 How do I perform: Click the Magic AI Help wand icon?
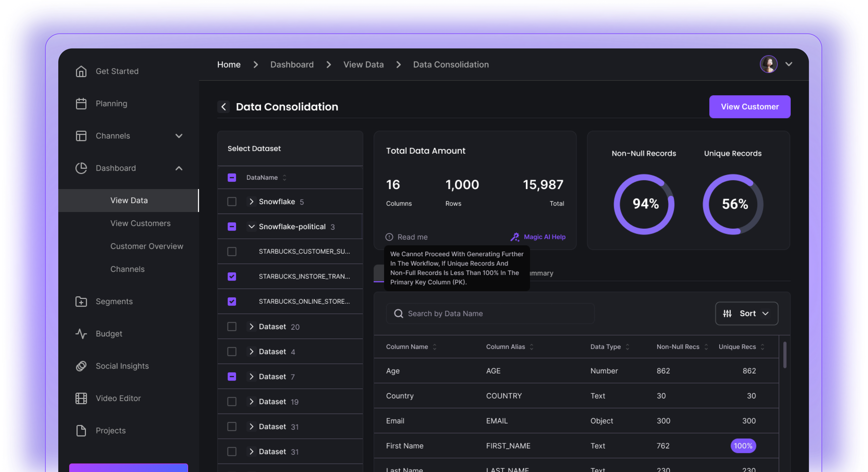[515, 237]
